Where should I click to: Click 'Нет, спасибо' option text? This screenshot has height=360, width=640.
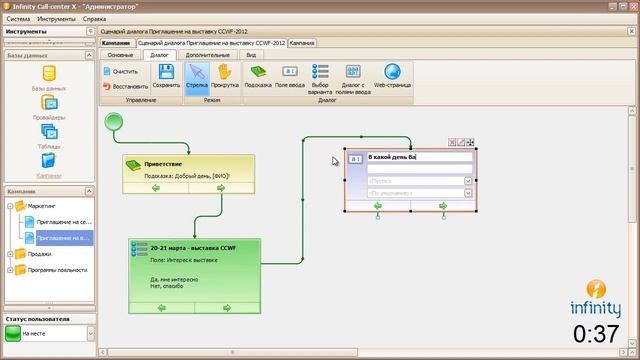coord(167,286)
